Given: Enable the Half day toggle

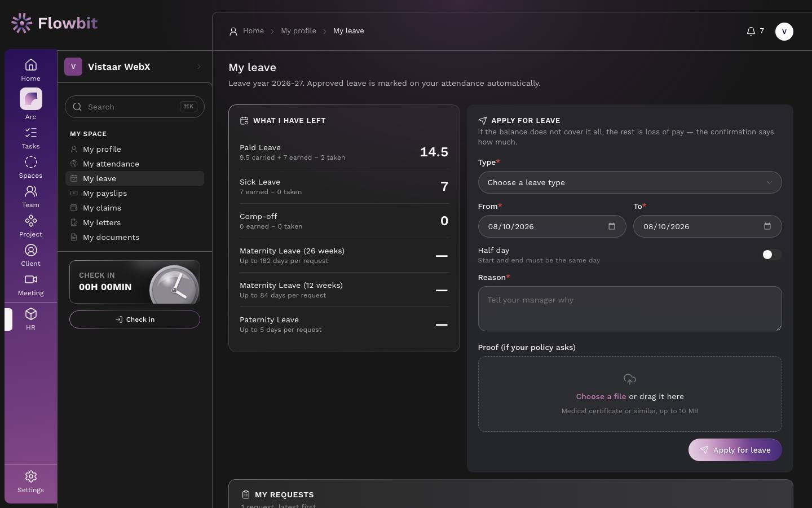Looking at the screenshot, I should click(x=771, y=255).
